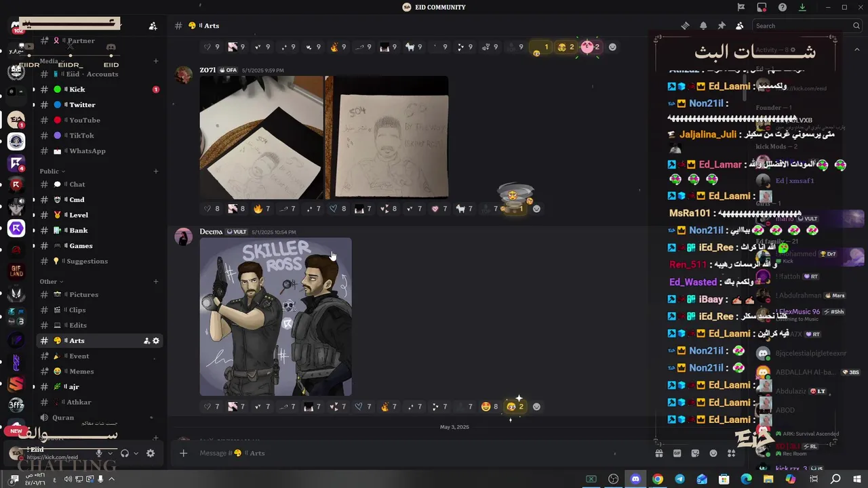Show hidden tray icons chevron
The image size is (868, 488).
pos(112,479)
